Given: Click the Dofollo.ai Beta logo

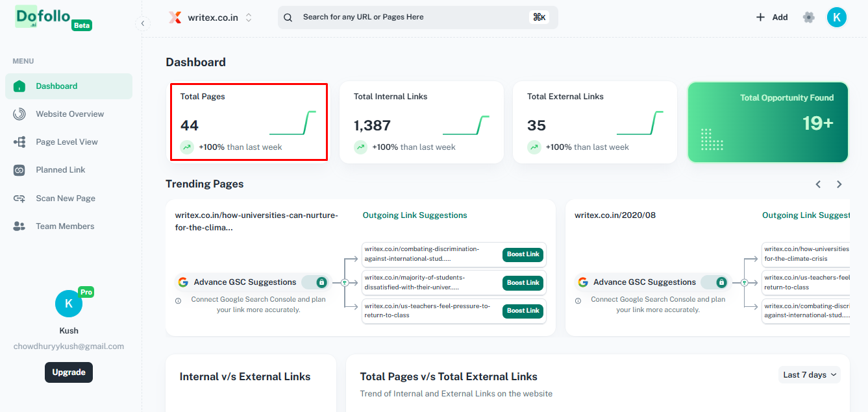Looking at the screenshot, I should pyautogui.click(x=53, y=19).
